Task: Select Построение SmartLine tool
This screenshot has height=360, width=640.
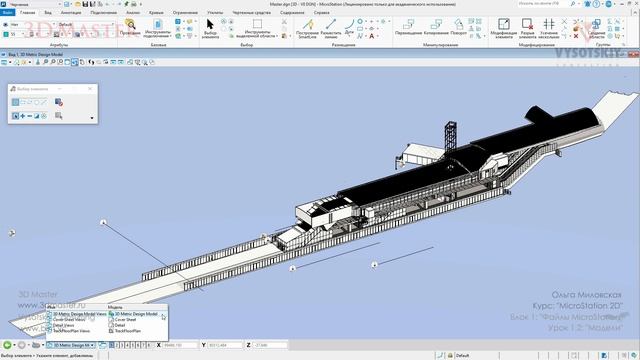Action: (x=307, y=29)
